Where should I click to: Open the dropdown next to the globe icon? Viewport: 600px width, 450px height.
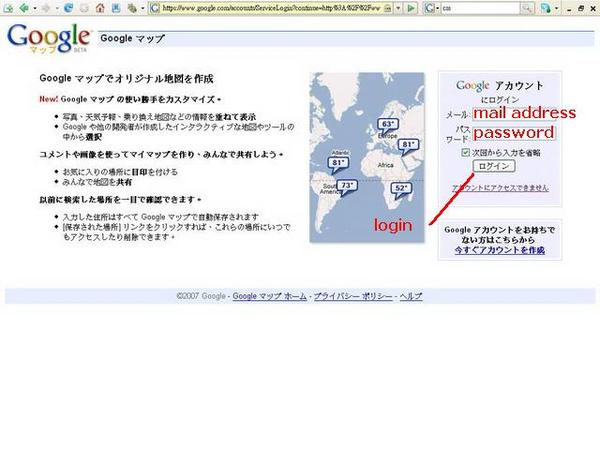pos(556,8)
